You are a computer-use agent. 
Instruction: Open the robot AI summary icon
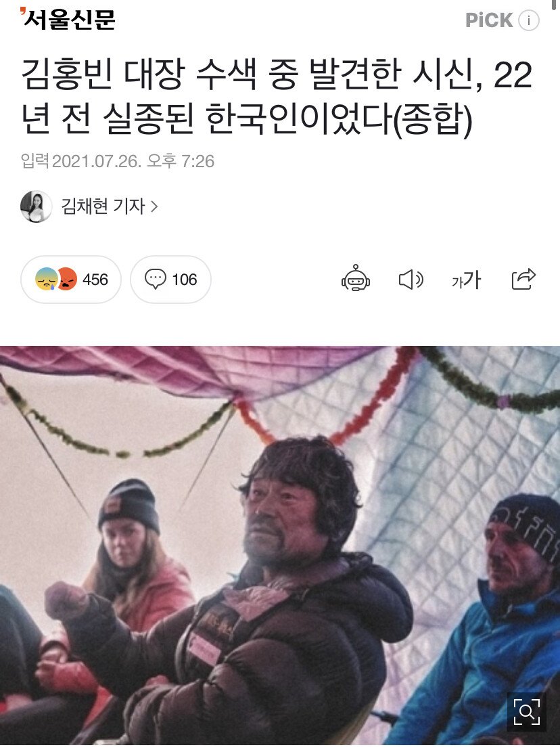tap(356, 278)
